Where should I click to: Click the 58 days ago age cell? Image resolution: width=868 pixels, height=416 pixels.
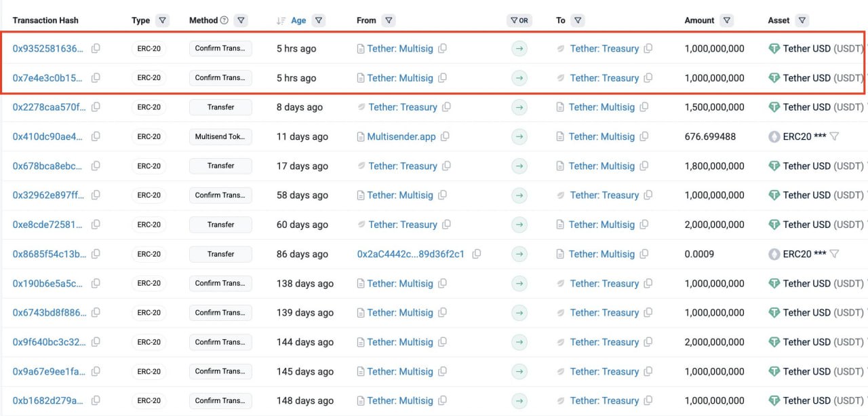tap(302, 195)
